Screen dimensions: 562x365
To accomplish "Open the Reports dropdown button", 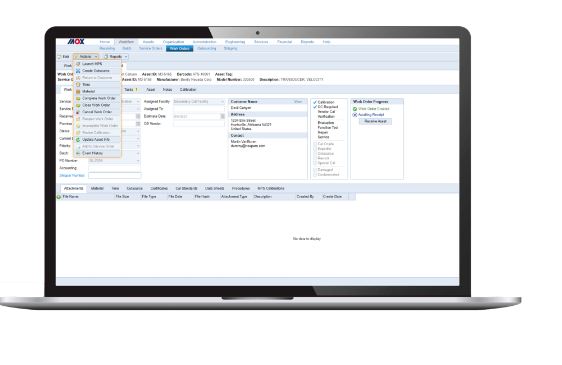I will click(x=115, y=57).
